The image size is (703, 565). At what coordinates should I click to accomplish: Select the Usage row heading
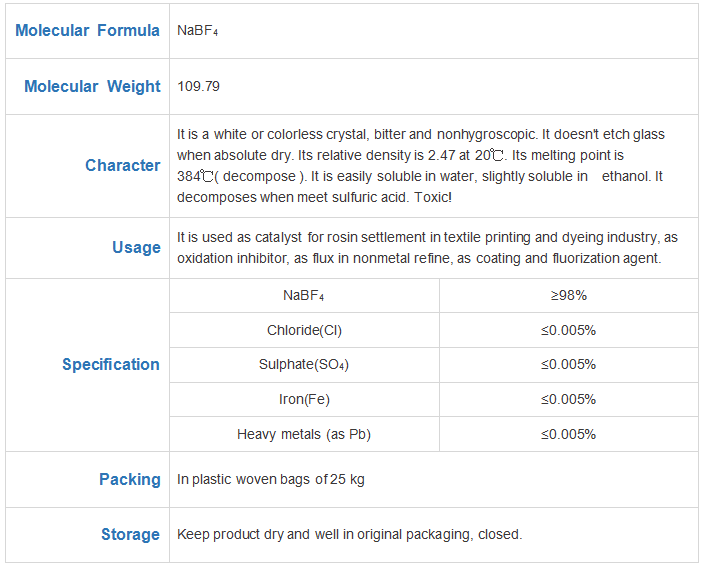tap(136, 248)
